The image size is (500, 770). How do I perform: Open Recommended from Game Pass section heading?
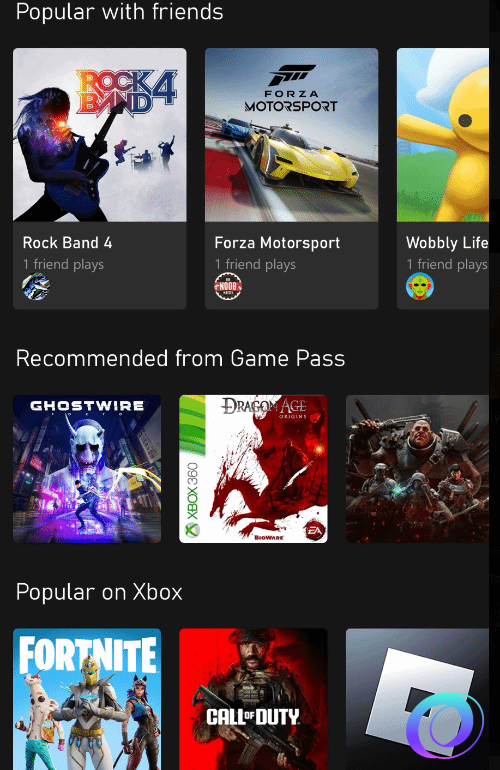click(180, 358)
